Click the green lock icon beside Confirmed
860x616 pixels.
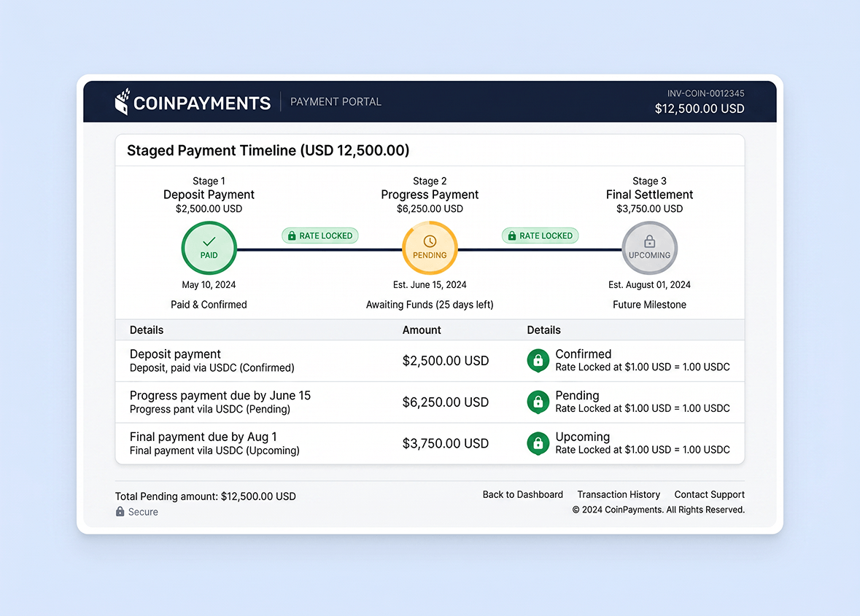tap(538, 361)
